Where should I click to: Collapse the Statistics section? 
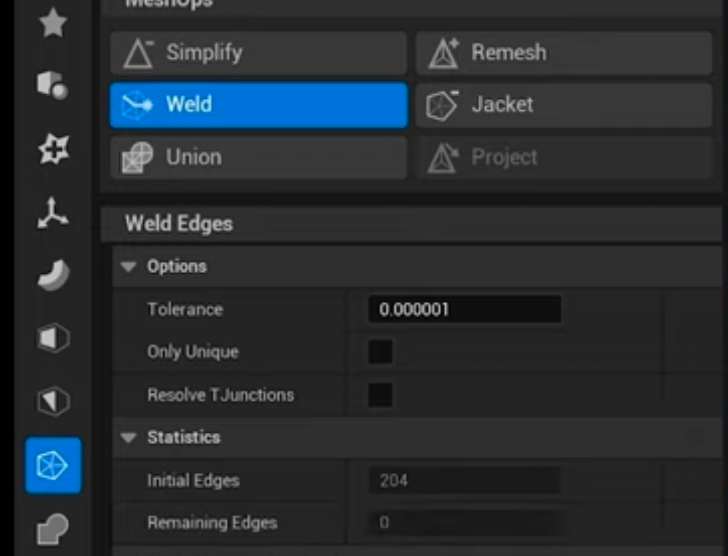pos(128,438)
